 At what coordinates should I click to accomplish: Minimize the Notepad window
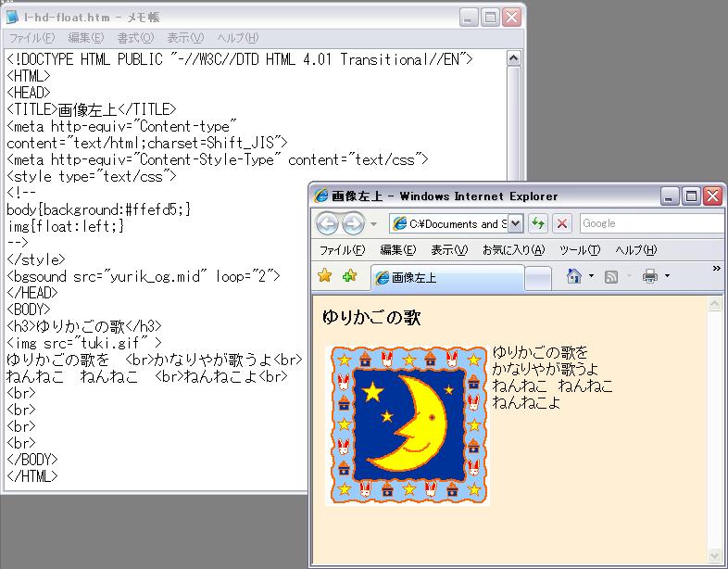tap(468, 18)
